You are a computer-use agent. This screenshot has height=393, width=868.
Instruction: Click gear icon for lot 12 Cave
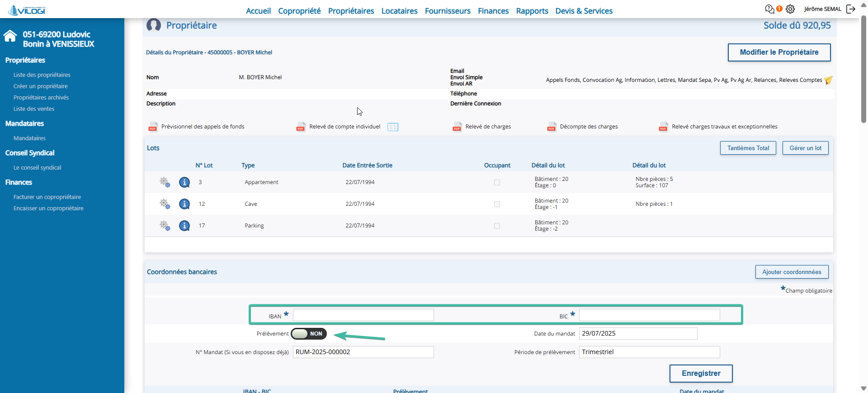pyautogui.click(x=165, y=204)
